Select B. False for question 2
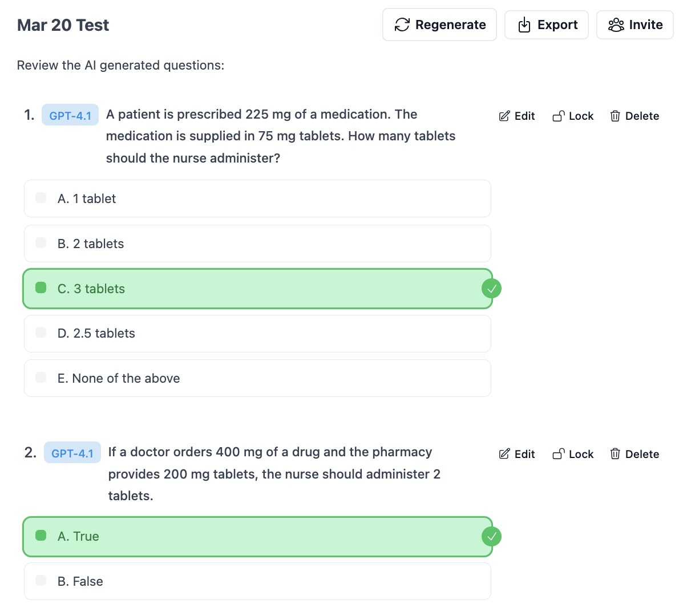Viewport: 695px width, 616px height. click(257, 581)
